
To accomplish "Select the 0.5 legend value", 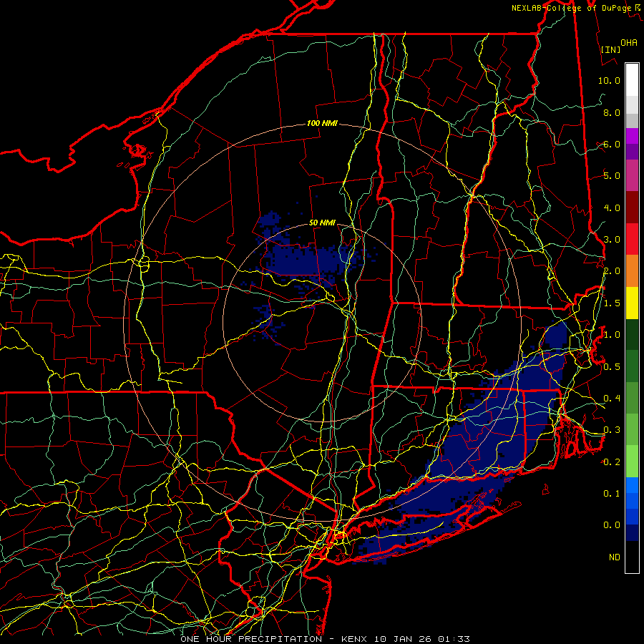I will pos(612,366).
